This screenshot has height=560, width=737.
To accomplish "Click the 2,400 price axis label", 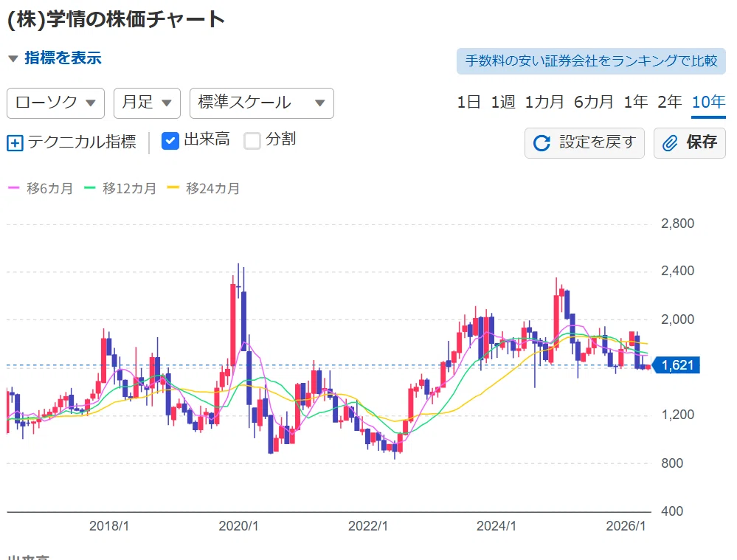I will click(677, 271).
